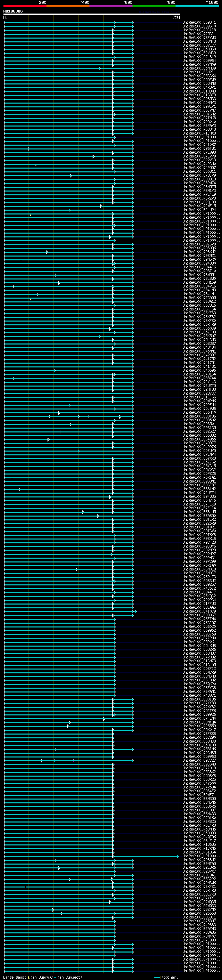This screenshot has width=222, height=980.
Task: Open hit UniRef100_Q84VL6
Action: click(199, 286)
